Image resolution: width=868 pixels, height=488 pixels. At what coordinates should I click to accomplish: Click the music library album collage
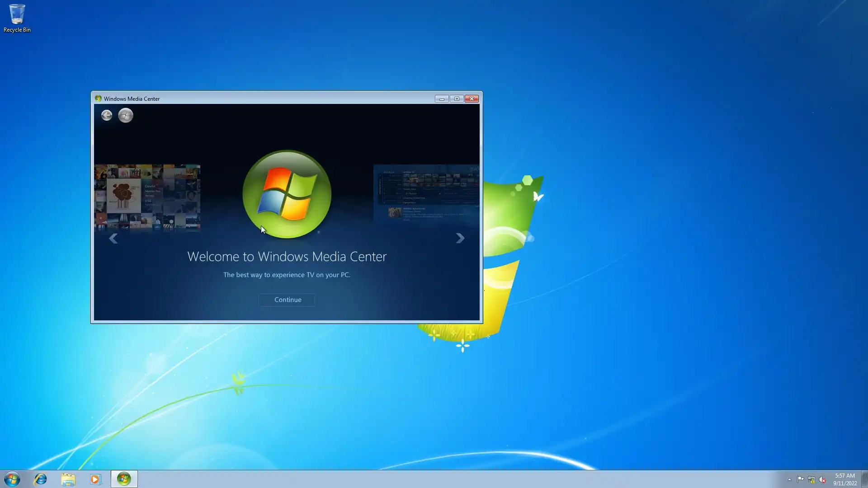(147, 198)
